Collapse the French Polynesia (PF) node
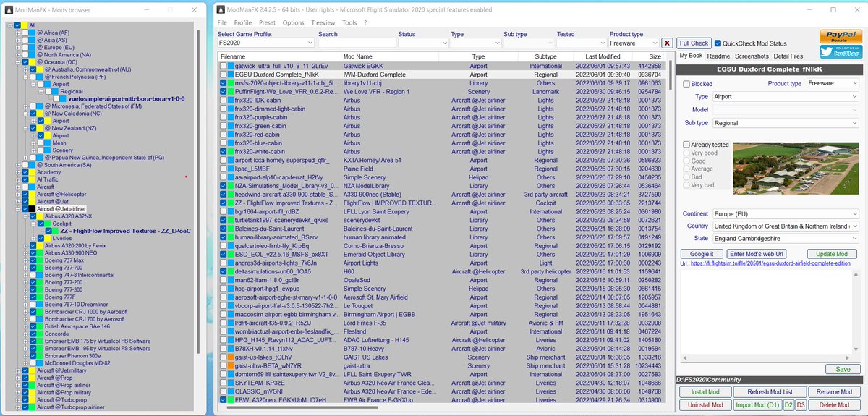 point(25,77)
